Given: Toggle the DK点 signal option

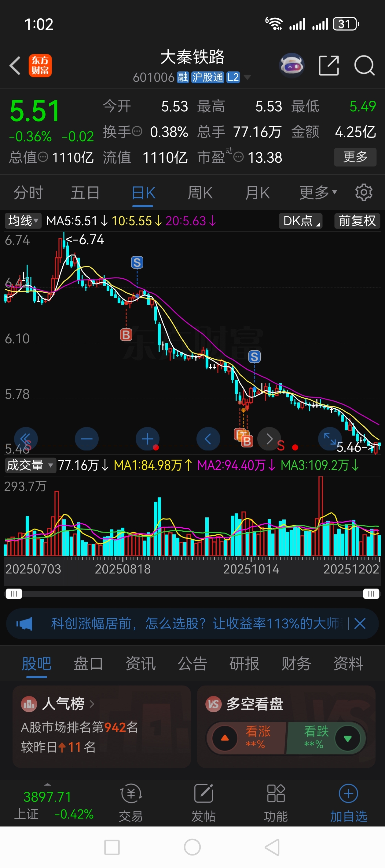Looking at the screenshot, I should pyautogui.click(x=301, y=221).
